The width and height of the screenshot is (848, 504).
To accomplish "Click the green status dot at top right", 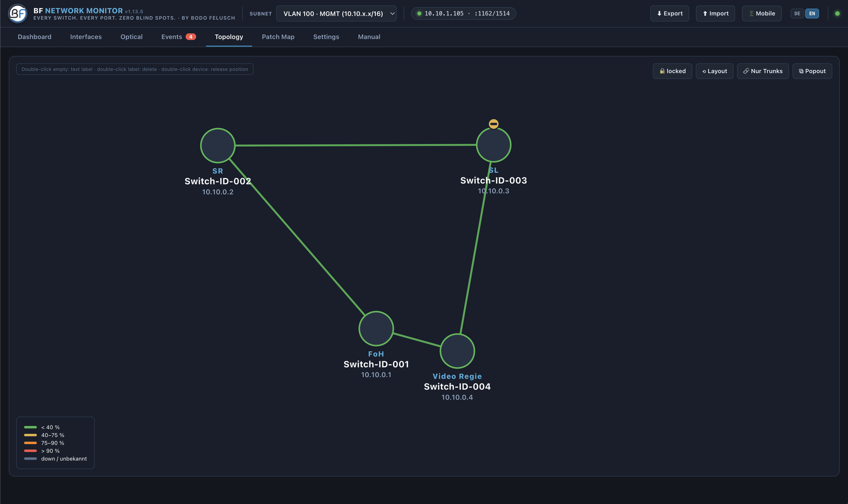I will 837,13.
